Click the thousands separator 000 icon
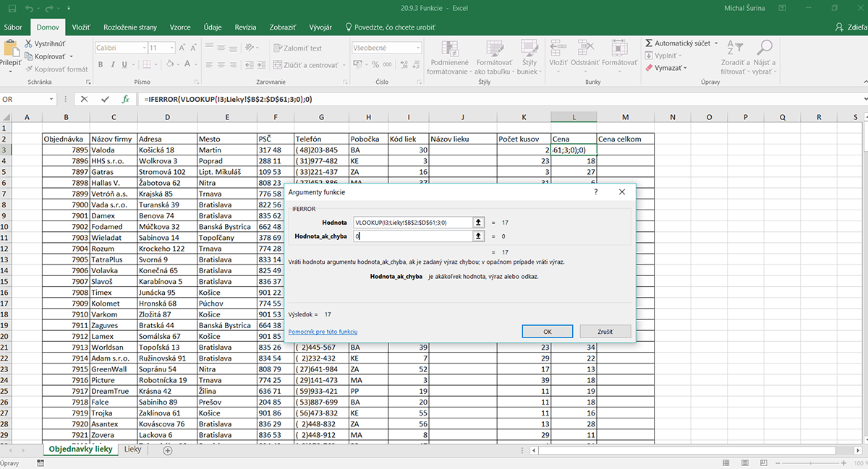Viewport: 868px width, 469px height. (x=386, y=65)
